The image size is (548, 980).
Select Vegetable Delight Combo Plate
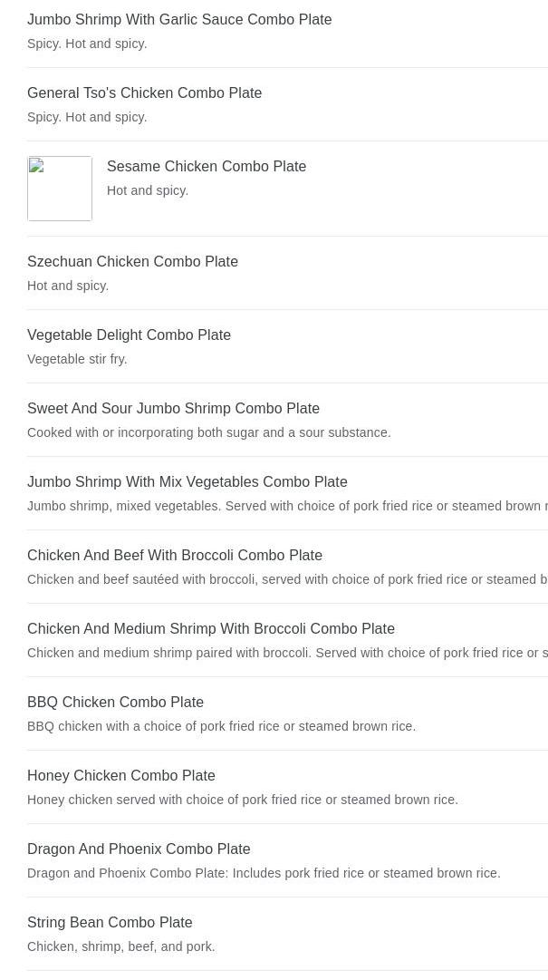[129, 335]
